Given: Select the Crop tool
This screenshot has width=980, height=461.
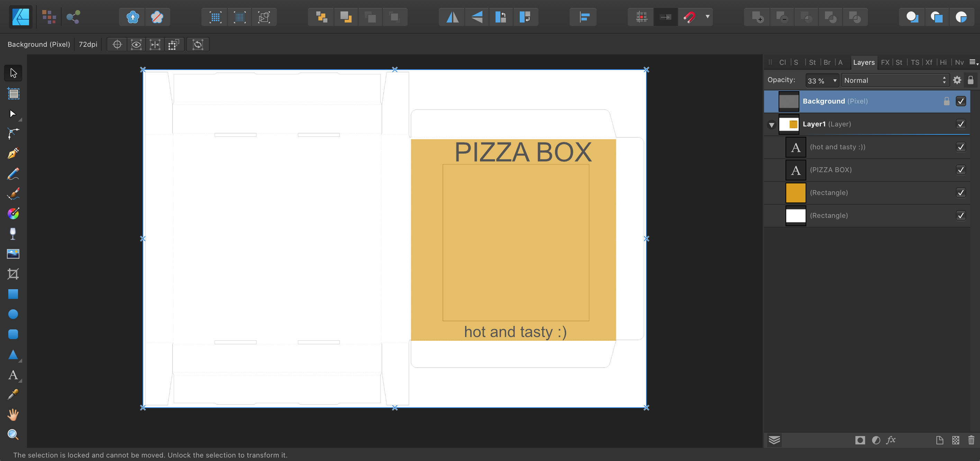Looking at the screenshot, I should point(13,274).
